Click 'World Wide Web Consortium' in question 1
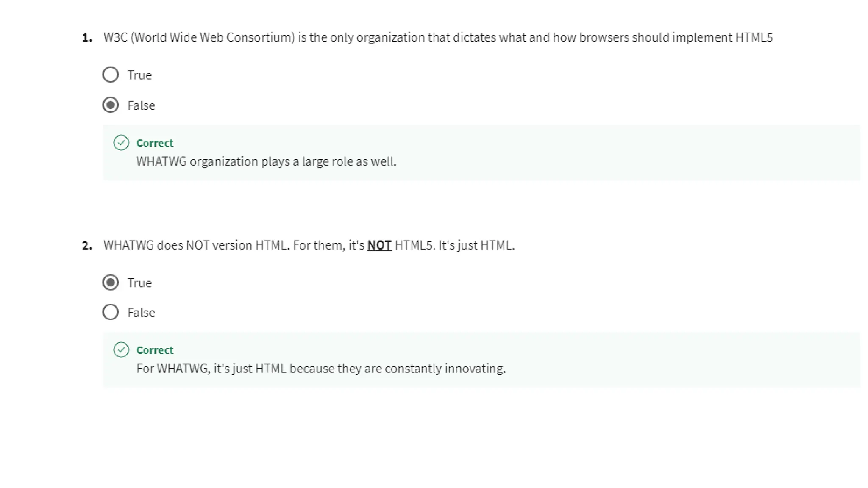 214,38
